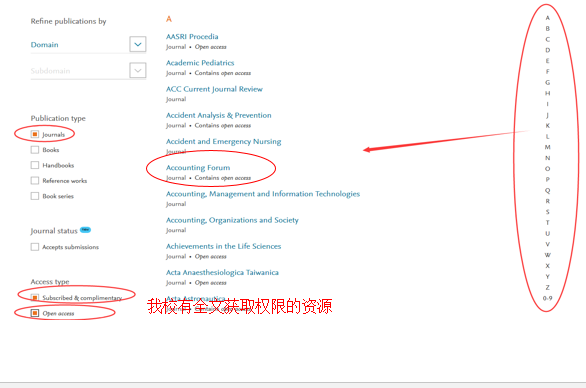The image size is (586, 388).
Task: Jump to letter O in index
Action: click(x=548, y=169)
